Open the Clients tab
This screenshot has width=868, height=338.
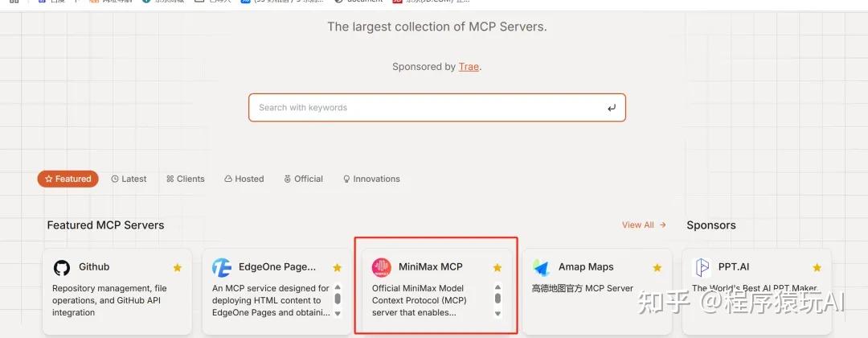(186, 179)
